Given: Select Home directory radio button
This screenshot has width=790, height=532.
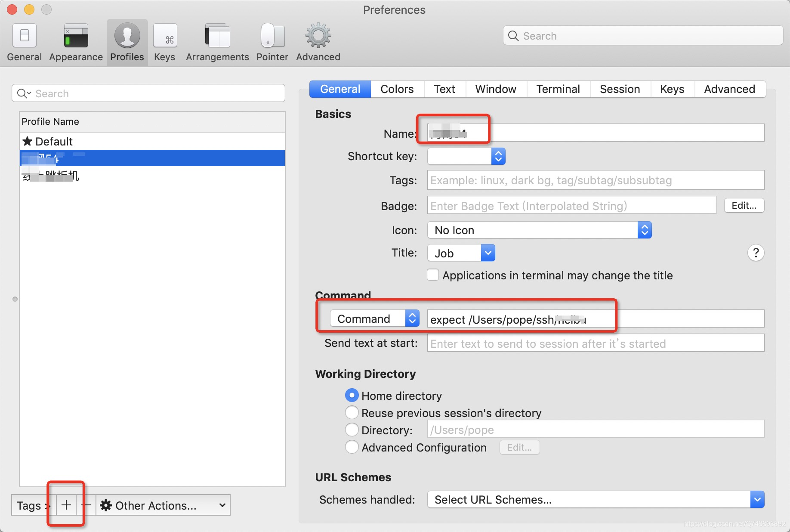Looking at the screenshot, I should (x=352, y=395).
